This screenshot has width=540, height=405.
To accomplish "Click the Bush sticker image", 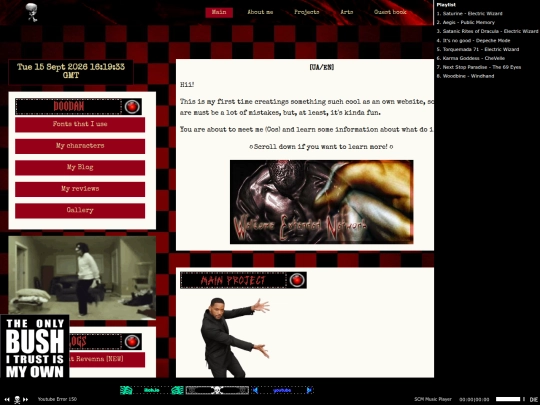I will (x=35, y=346).
